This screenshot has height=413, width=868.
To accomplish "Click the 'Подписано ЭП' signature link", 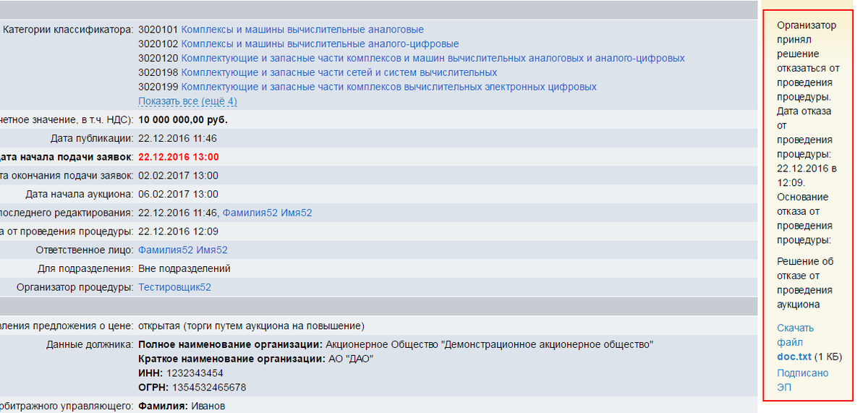I will [802, 380].
